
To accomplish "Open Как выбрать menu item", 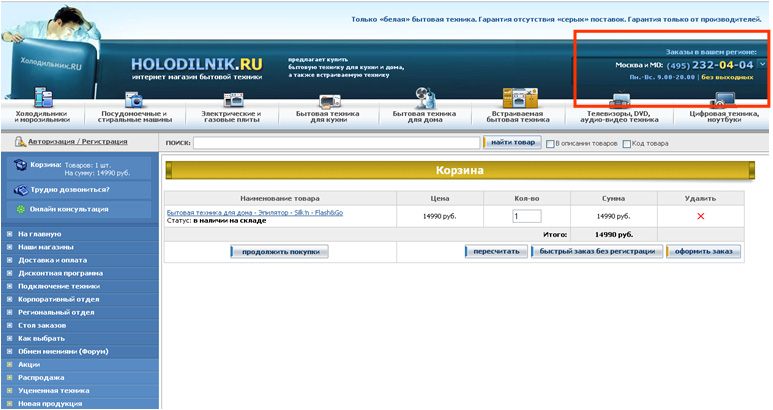I will (x=41, y=339).
